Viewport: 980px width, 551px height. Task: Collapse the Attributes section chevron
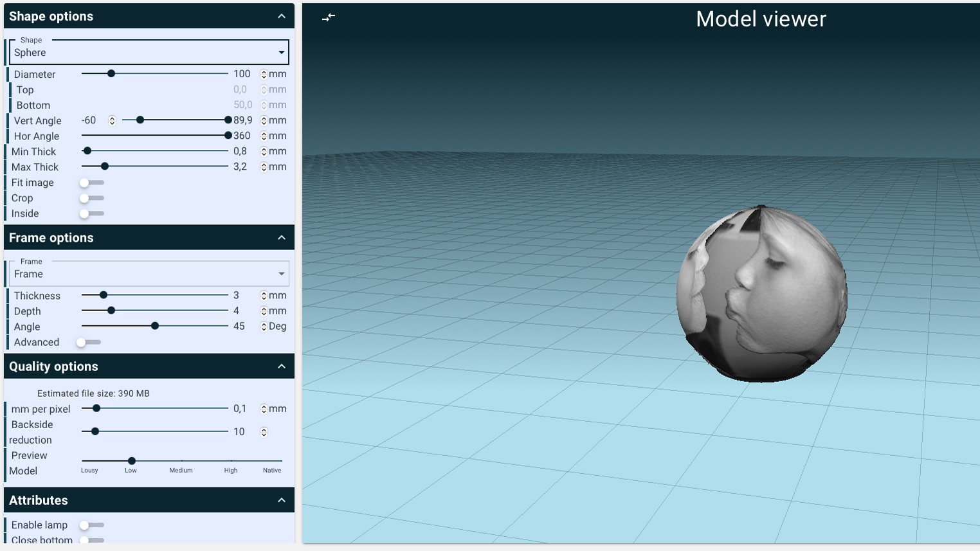click(281, 500)
